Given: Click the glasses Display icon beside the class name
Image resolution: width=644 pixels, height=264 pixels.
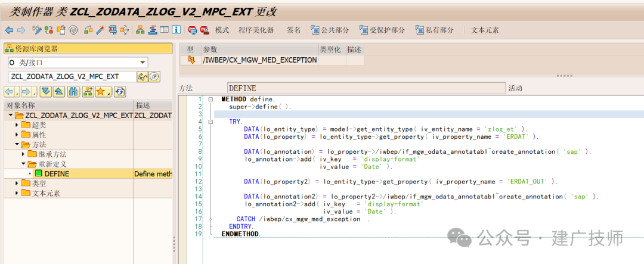Looking at the screenshot, I should point(142,77).
